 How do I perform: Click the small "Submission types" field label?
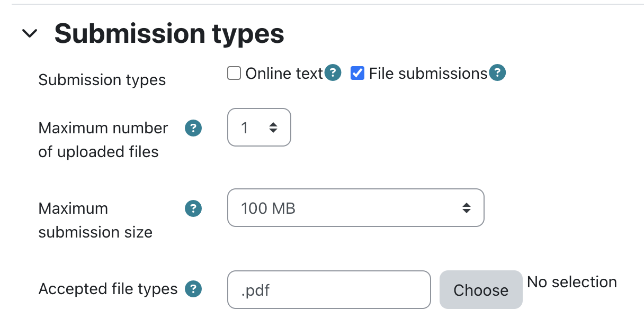pyautogui.click(x=102, y=80)
